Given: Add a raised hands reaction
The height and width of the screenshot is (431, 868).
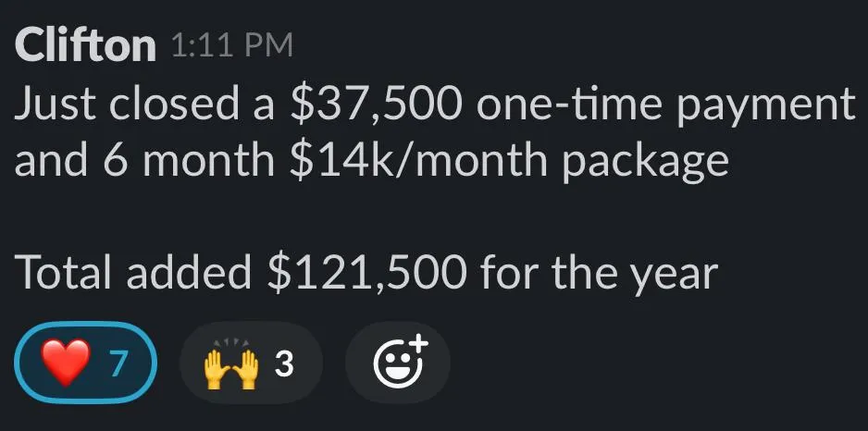Looking at the screenshot, I should 251,363.
